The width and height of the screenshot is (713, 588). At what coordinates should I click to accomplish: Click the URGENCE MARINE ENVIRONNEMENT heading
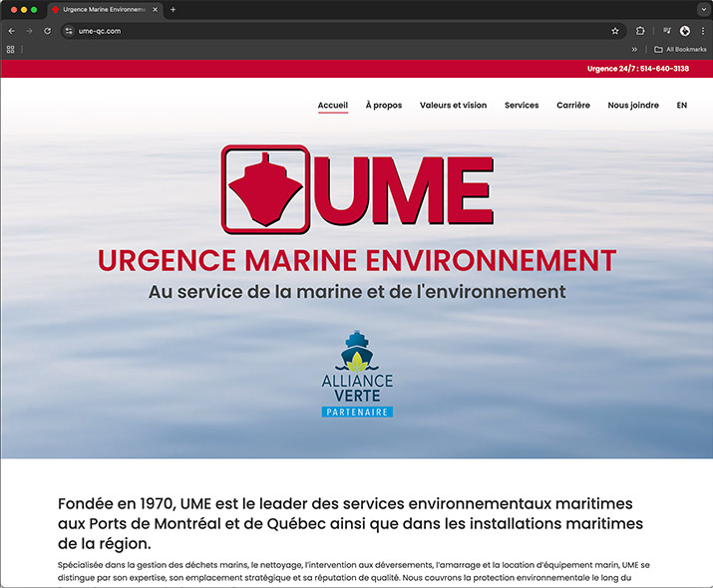click(x=357, y=260)
